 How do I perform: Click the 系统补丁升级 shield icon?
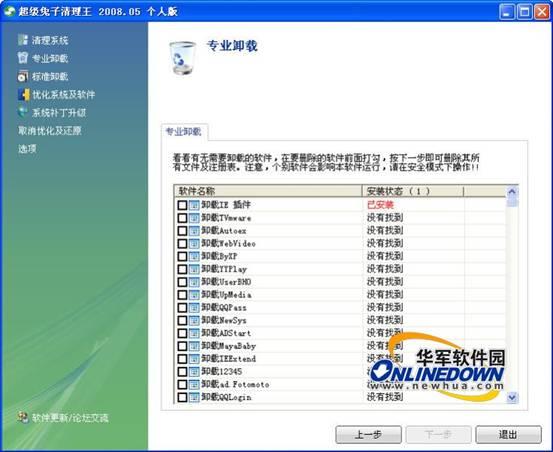[x=23, y=112]
